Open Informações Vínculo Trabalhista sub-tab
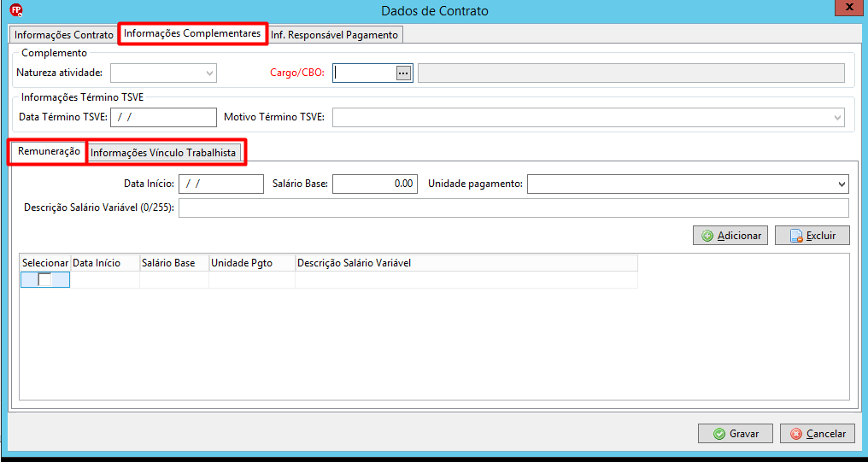This screenshot has height=462, width=868. coord(163,153)
